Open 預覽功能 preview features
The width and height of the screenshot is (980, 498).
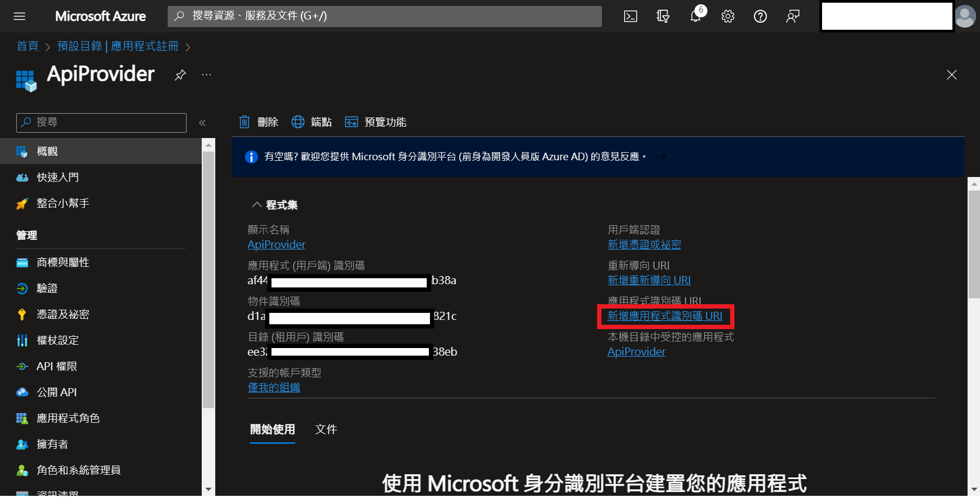coord(376,122)
